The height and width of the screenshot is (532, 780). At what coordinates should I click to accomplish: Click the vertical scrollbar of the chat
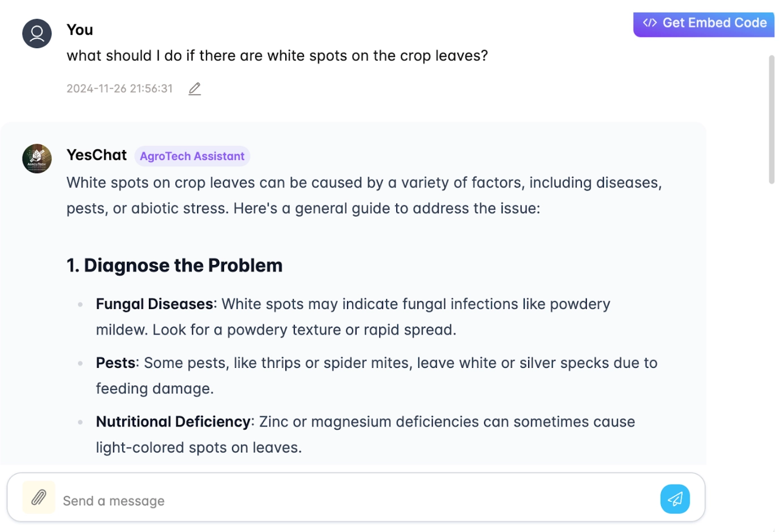point(772,119)
